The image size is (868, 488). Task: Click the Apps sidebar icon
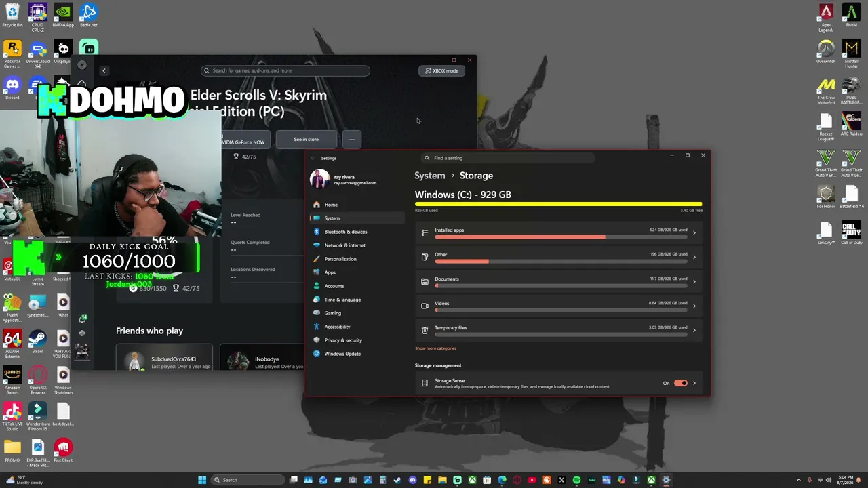317,272
